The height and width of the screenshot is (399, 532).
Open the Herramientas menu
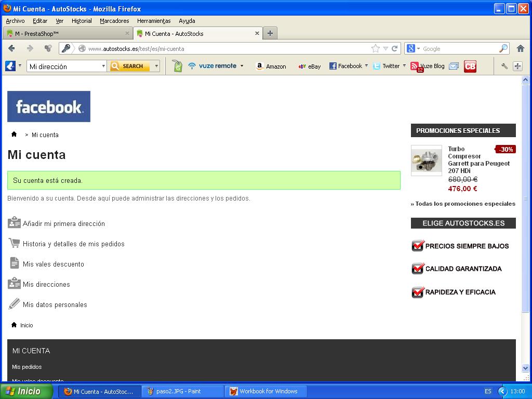154,21
